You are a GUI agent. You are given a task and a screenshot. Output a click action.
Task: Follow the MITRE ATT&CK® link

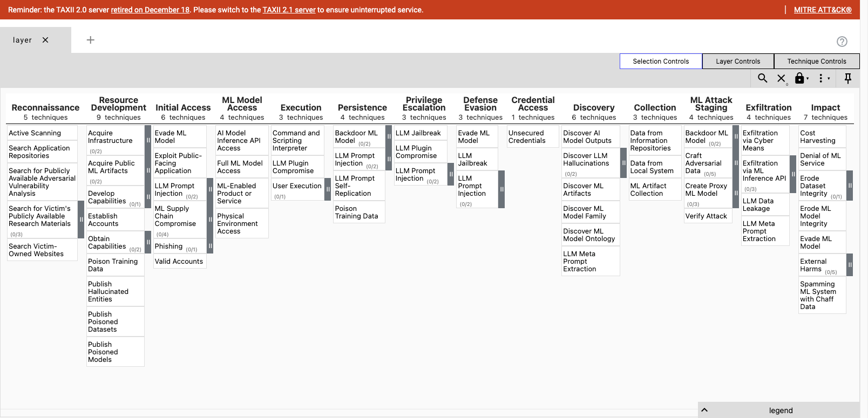(822, 10)
